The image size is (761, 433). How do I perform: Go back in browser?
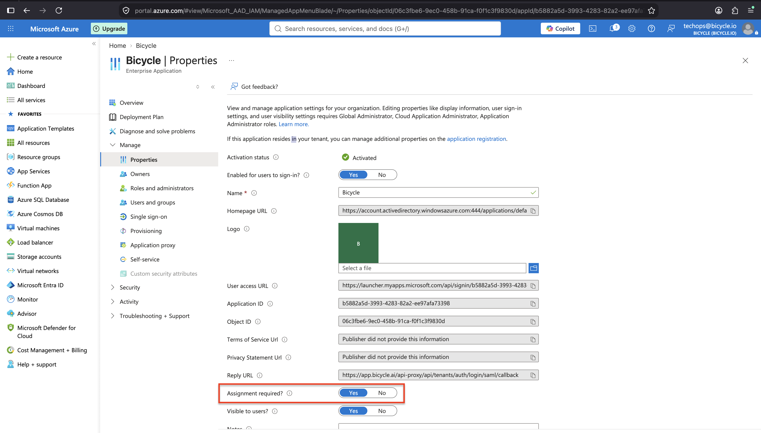click(27, 10)
